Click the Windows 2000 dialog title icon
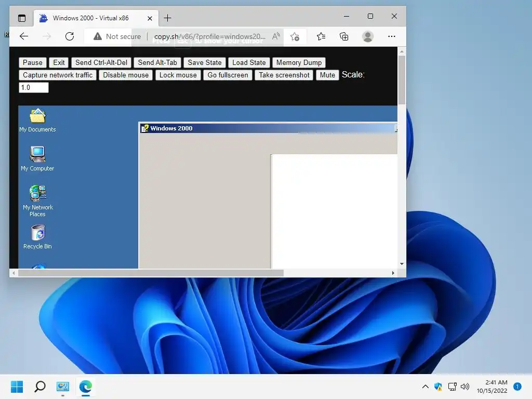Viewport: 532px width, 399px height. 145,128
